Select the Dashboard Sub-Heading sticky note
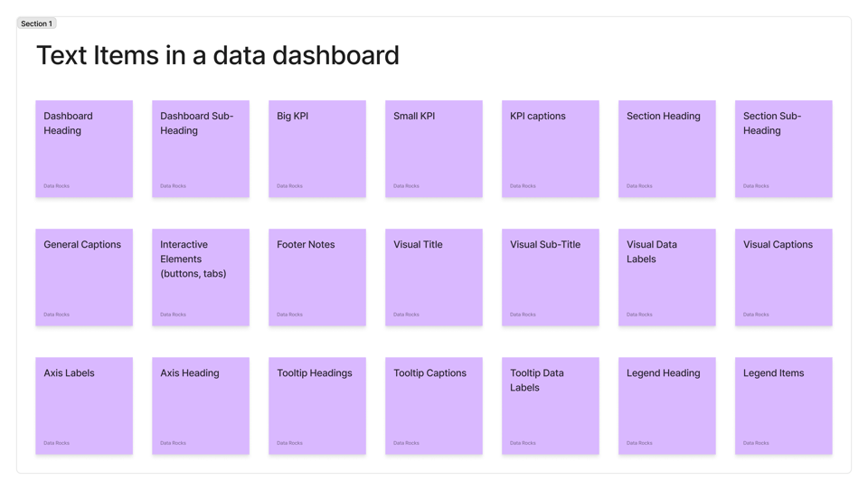The width and height of the screenshot is (868, 490). point(201,149)
